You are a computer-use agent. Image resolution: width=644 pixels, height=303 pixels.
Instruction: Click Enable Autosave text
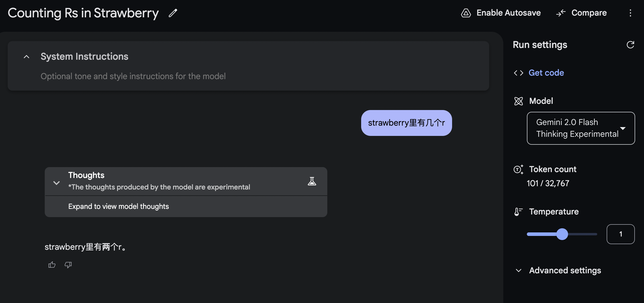508,13
